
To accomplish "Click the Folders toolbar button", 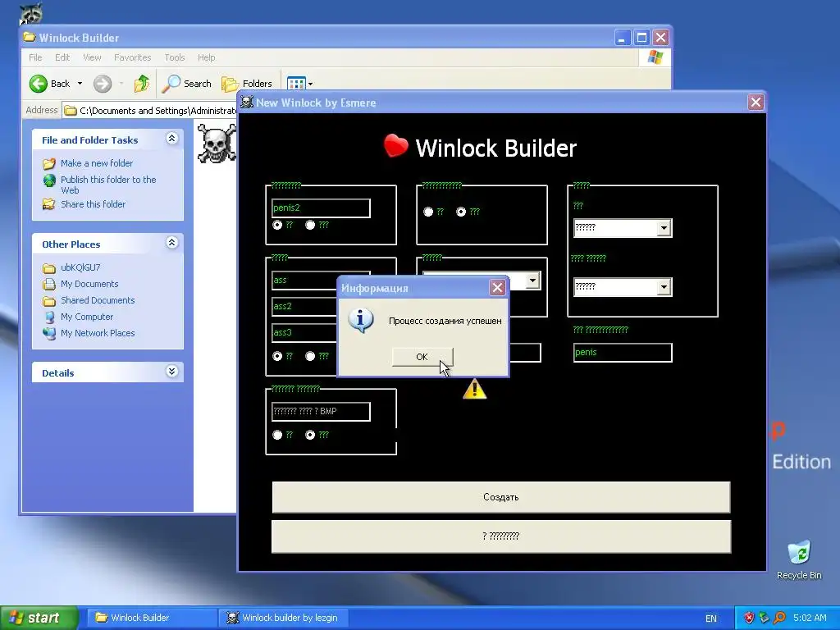I will [x=247, y=84].
